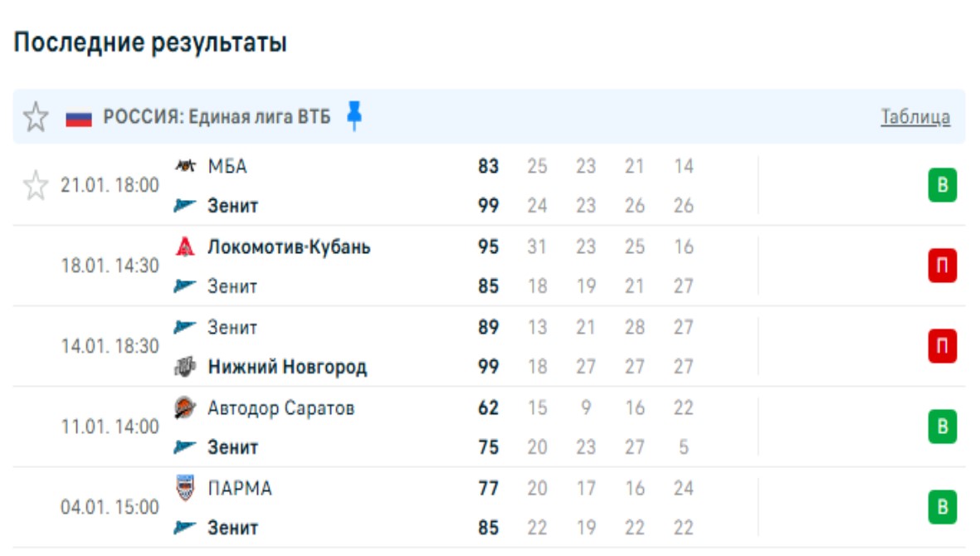Viewport: 980px width, 556px height.
Task: Click the Нижний Новгород team logo
Action: click(x=185, y=367)
